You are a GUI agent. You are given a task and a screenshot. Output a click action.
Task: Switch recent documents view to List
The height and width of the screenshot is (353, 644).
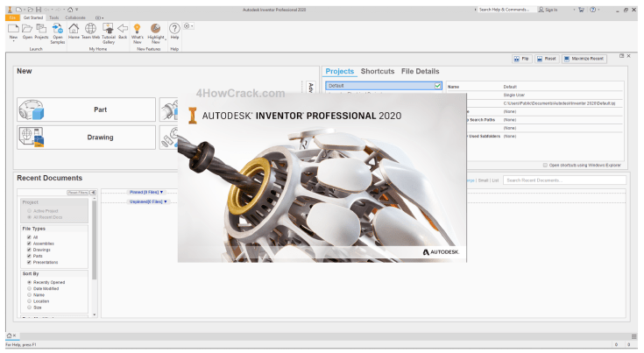(495, 180)
